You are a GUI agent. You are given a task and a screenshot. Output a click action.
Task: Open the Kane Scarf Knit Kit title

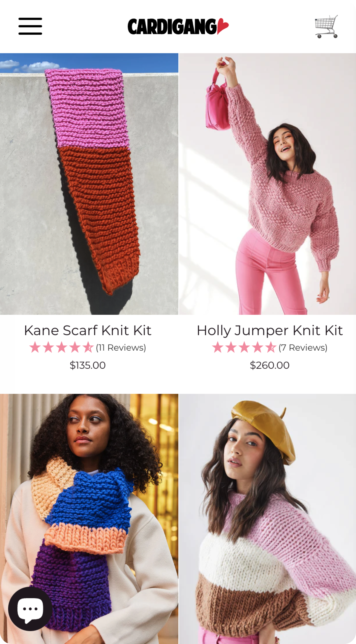(88, 330)
